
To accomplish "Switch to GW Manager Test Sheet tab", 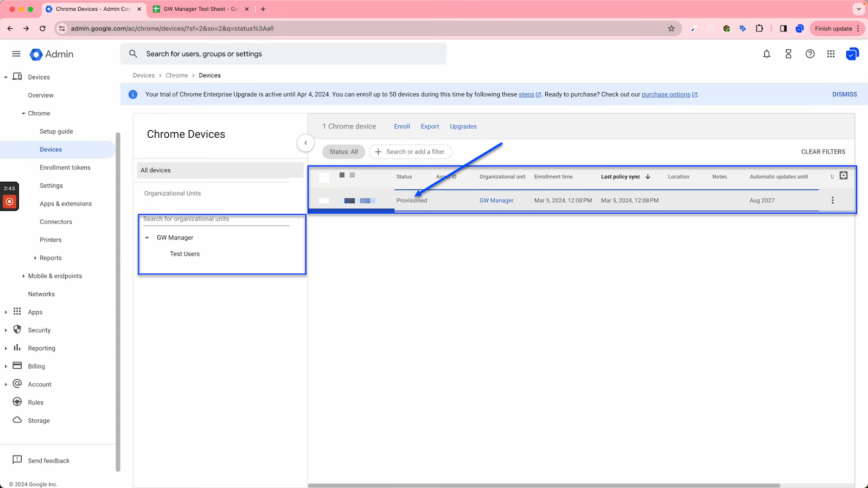I will click(x=201, y=9).
